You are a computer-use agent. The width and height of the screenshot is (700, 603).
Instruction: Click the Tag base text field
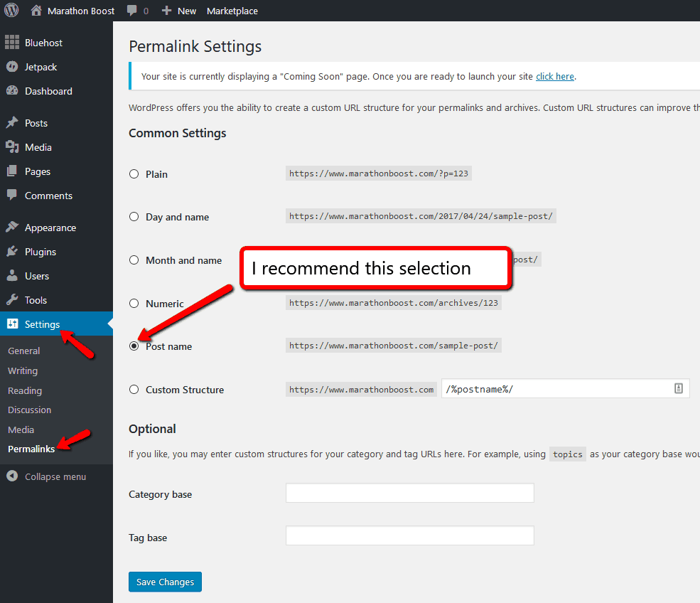(410, 536)
